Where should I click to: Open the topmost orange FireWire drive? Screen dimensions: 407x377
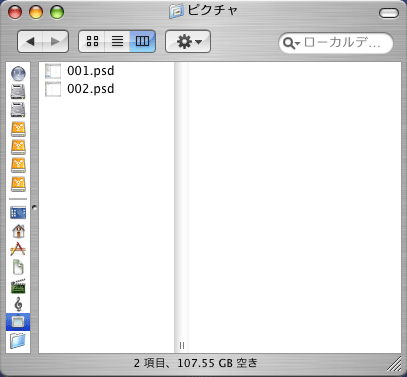18,129
